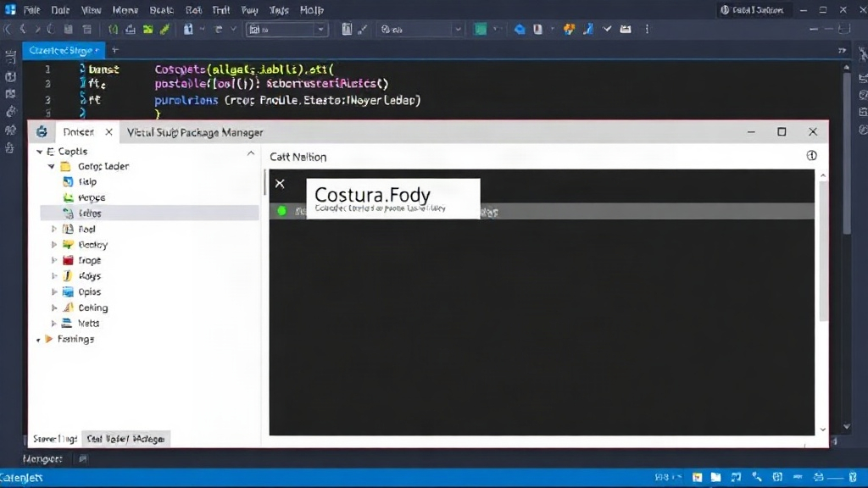This screenshot has height=488, width=868.
Task: Close the Dntcer tab with its X
Action: (108, 131)
